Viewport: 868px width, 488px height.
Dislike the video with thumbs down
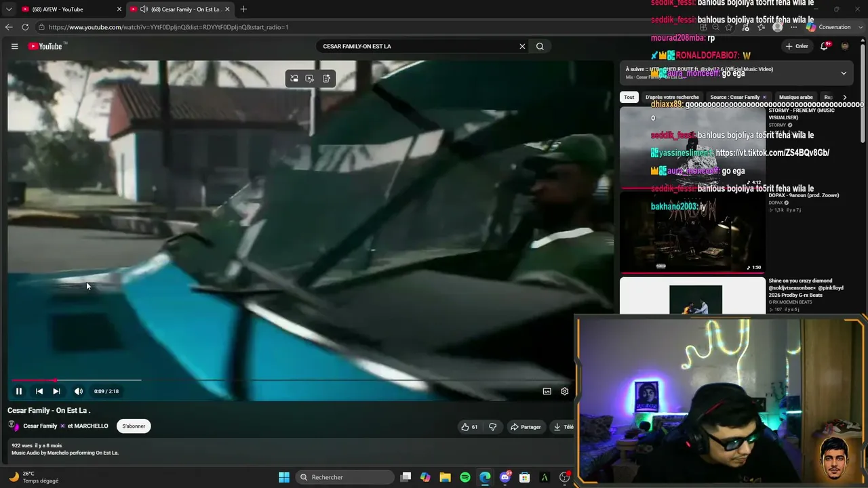pos(493,427)
